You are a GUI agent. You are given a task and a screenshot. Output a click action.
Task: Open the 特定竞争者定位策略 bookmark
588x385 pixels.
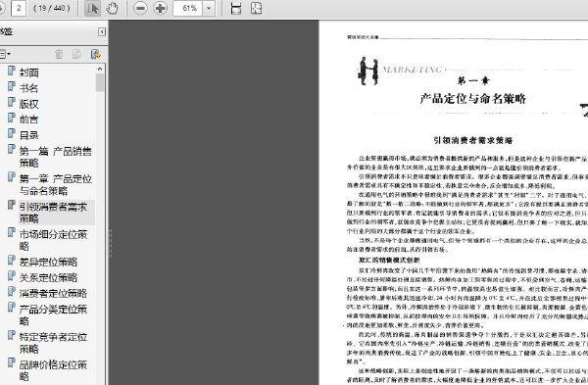tap(53, 343)
